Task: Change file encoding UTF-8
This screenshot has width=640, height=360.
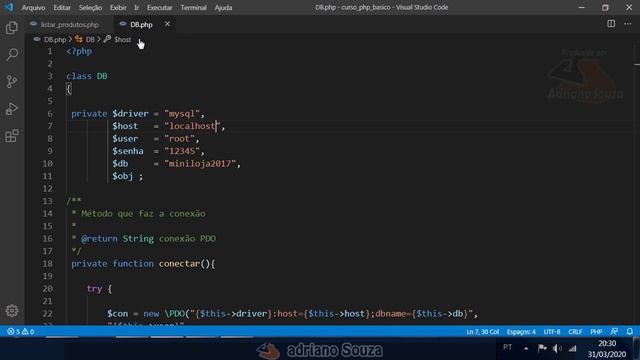Action: (x=552, y=331)
